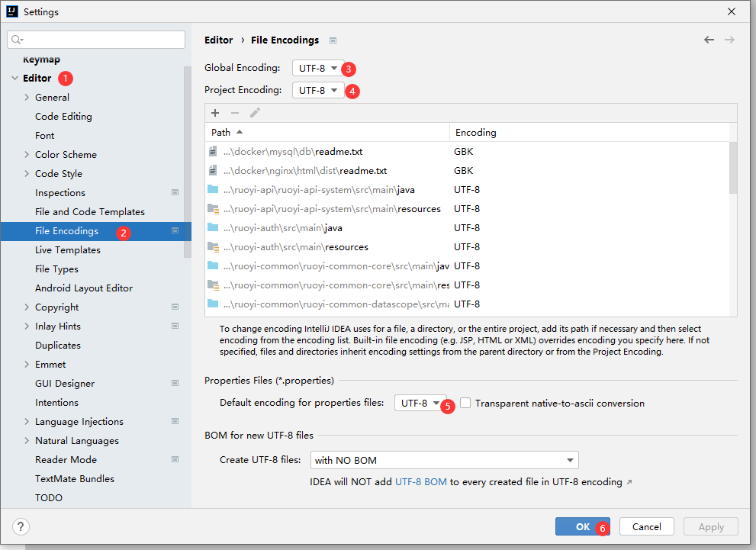Image resolution: width=756 pixels, height=550 pixels.
Task: Click project icon next to Reader Mode
Action: [x=175, y=459]
